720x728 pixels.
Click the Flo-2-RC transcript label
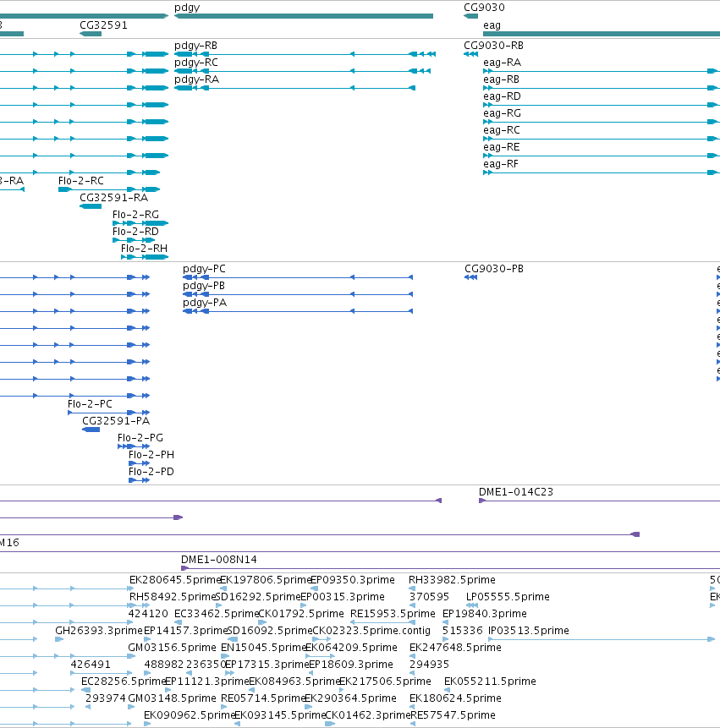pos(81,181)
